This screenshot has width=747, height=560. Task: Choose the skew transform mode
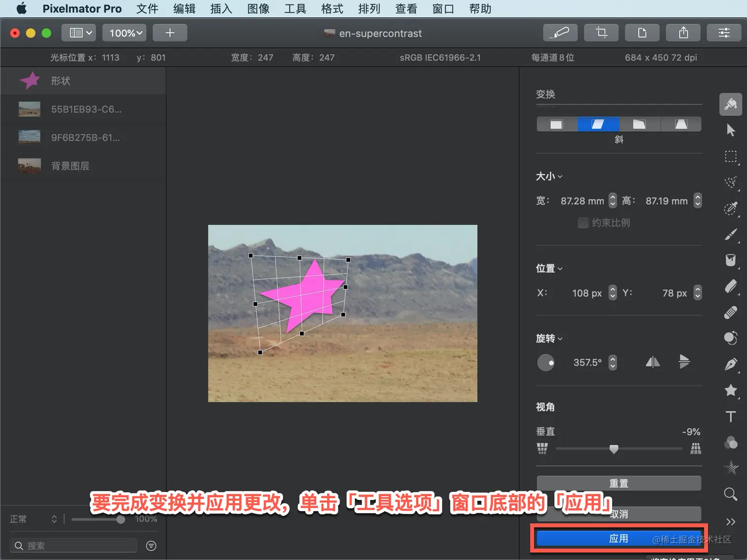(598, 124)
